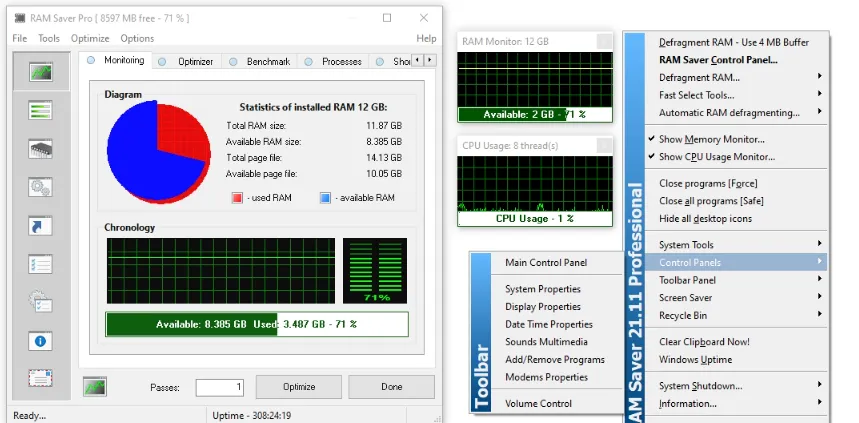
Task: Click the sidebar checklist icon
Action: (41, 264)
